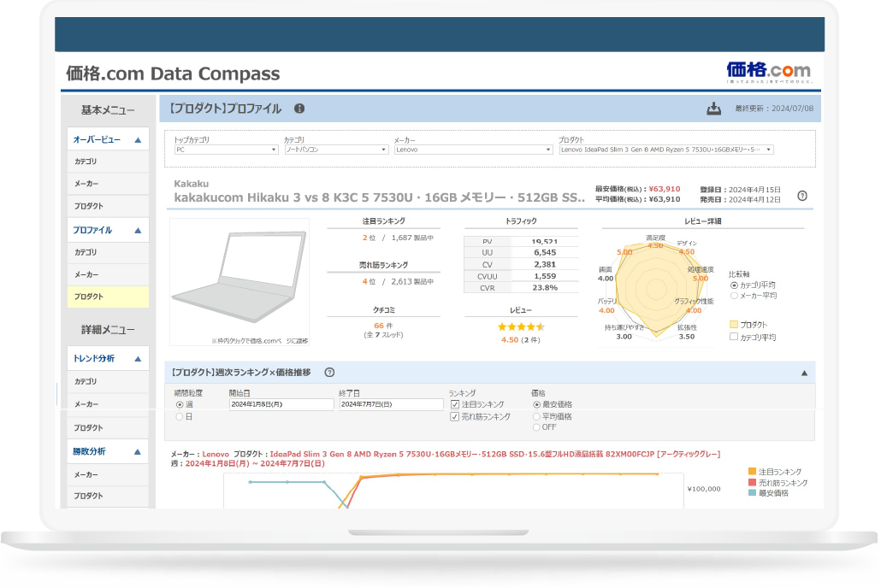Uncheck the 注目ランキング checkbox
The height and width of the screenshot is (588, 881).
pyautogui.click(x=454, y=404)
